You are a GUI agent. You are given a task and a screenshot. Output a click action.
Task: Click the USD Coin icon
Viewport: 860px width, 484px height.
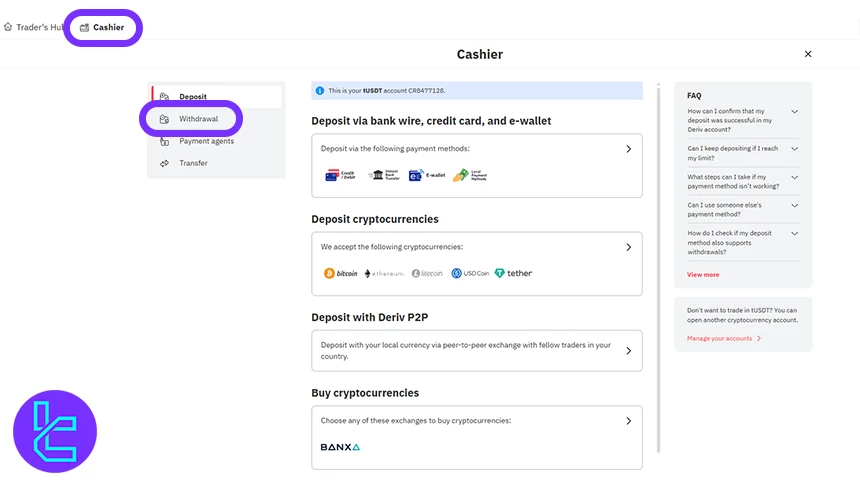[470, 273]
